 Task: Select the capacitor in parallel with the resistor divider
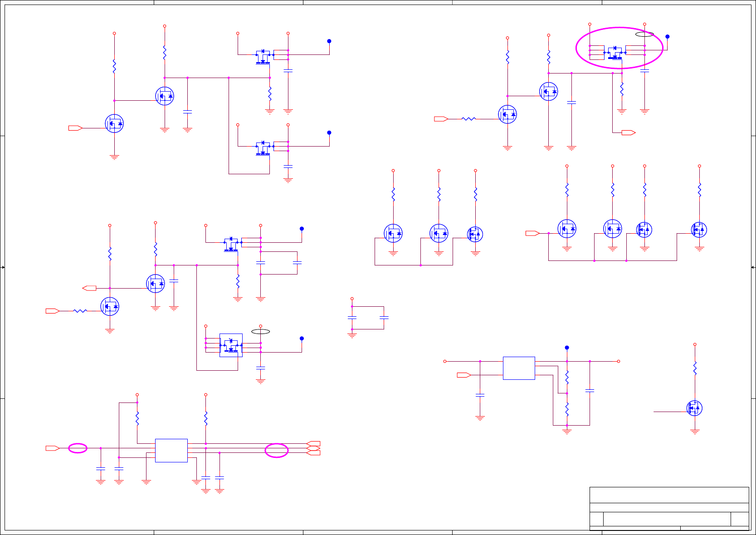pos(590,390)
